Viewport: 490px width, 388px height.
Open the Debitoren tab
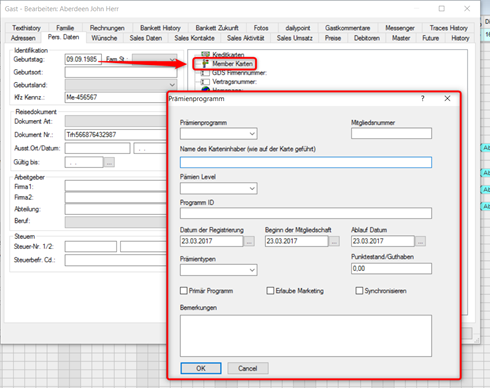click(367, 38)
